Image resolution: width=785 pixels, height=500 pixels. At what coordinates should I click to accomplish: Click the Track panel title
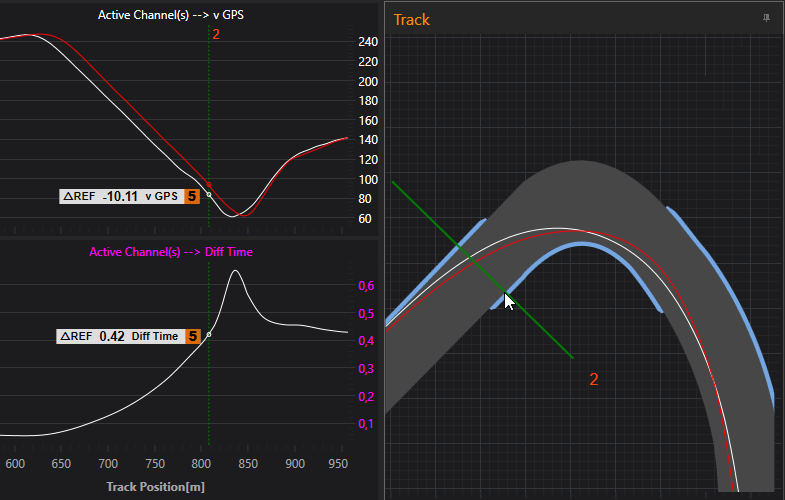413,20
